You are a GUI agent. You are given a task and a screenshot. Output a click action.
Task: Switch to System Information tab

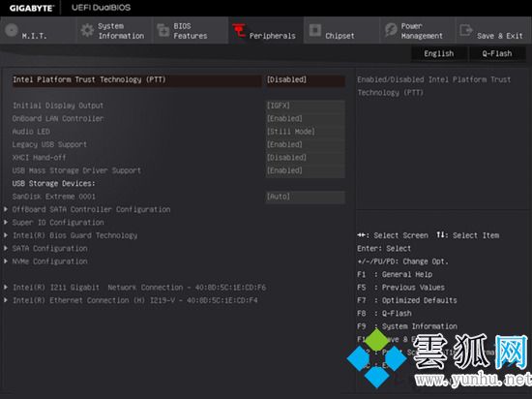[x=114, y=31]
